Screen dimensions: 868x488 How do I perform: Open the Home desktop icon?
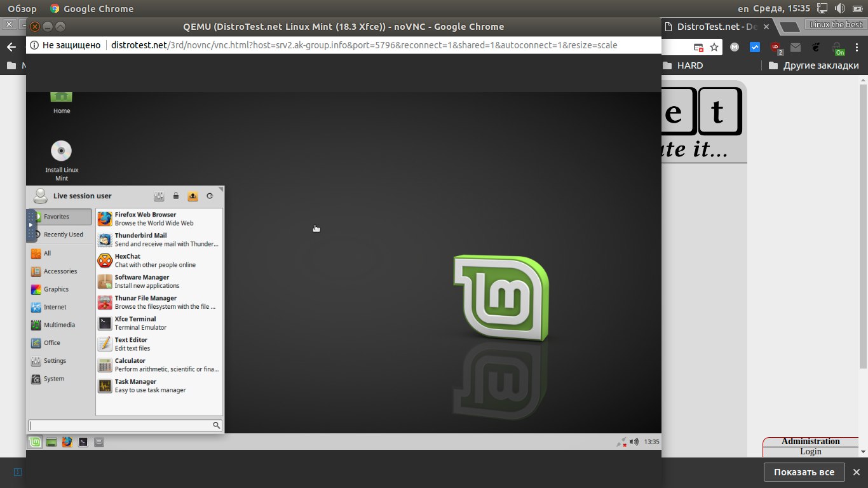tap(62, 102)
